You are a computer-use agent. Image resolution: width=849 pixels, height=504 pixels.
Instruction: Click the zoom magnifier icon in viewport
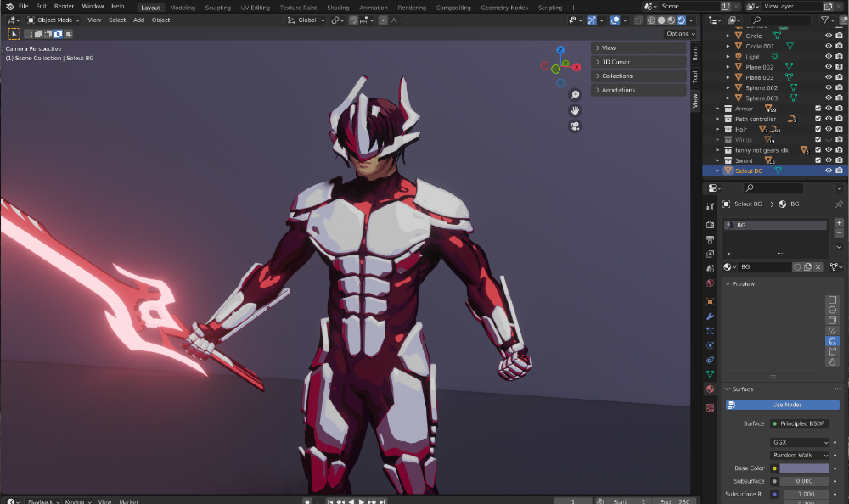(575, 95)
